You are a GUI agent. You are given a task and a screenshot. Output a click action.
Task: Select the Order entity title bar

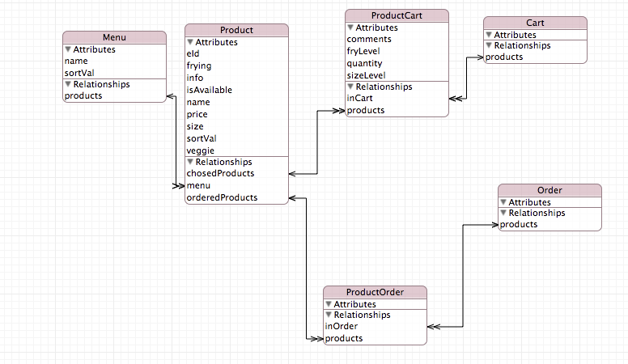[x=549, y=190]
